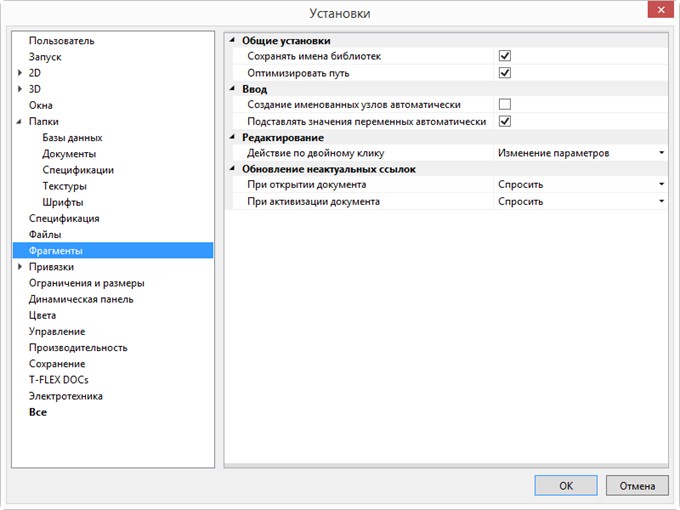Screen dimensions: 680x510
Task: Toggle the "Сохранять имена библиотек" checkbox
Action: point(505,56)
